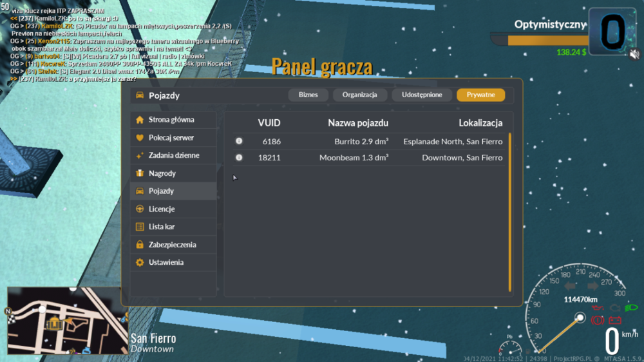Click the VUID 6186 cell
This screenshot has width=644, height=362.
(272, 141)
